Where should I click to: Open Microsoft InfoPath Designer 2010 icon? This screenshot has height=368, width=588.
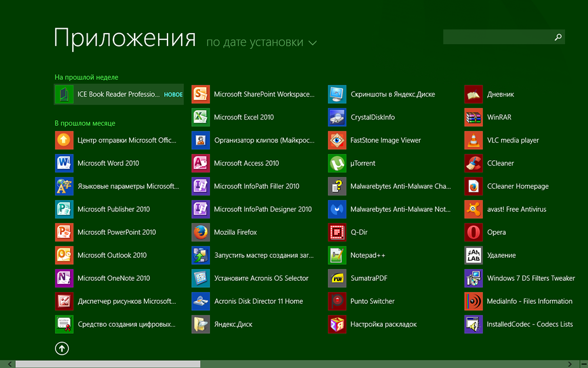point(201,209)
